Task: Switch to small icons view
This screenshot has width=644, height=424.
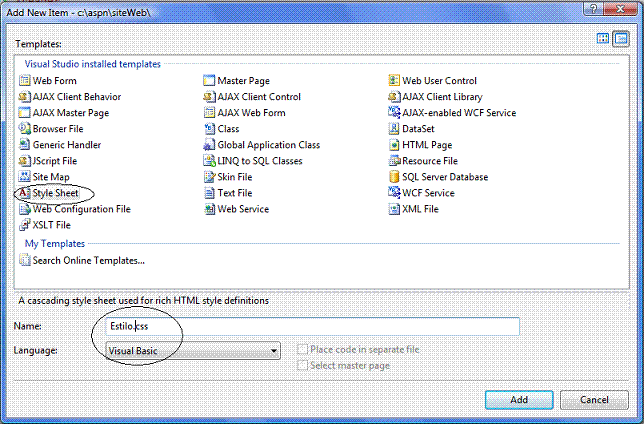Action: point(621,39)
